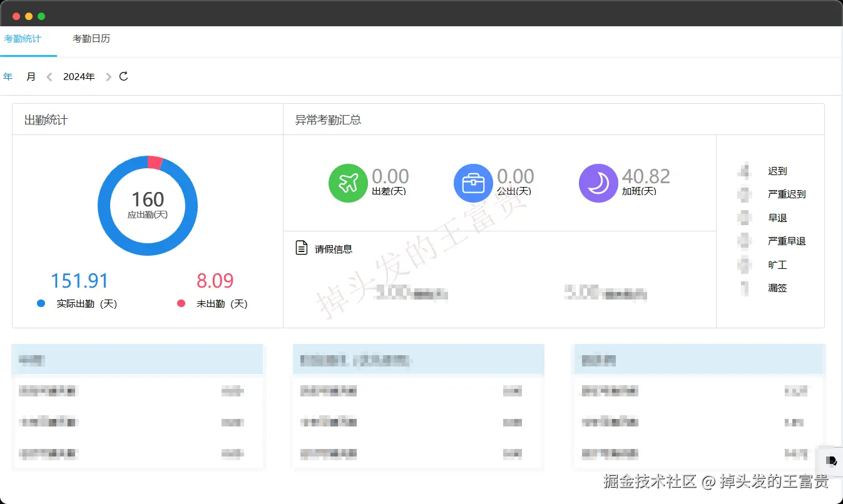Click the 8.09 absent days value
Viewport: 843px width, 504px height.
tap(215, 281)
